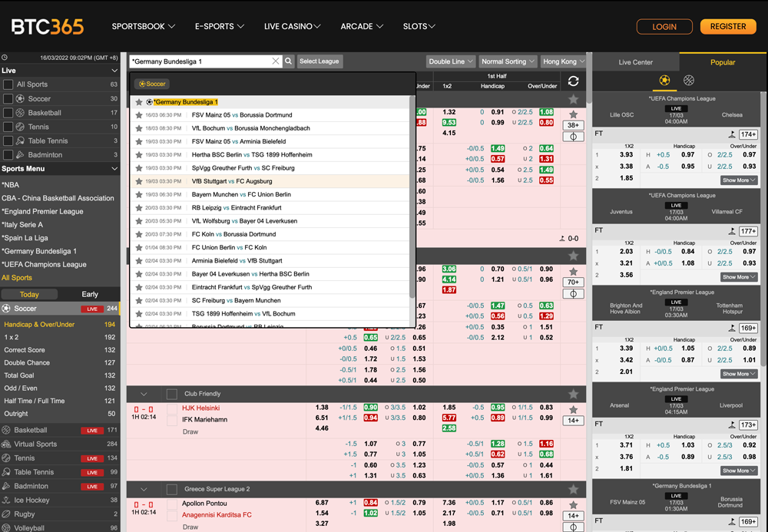
Task: Open the 174+ markets for Lille OSC vs Chelsea
Action: 748,134
